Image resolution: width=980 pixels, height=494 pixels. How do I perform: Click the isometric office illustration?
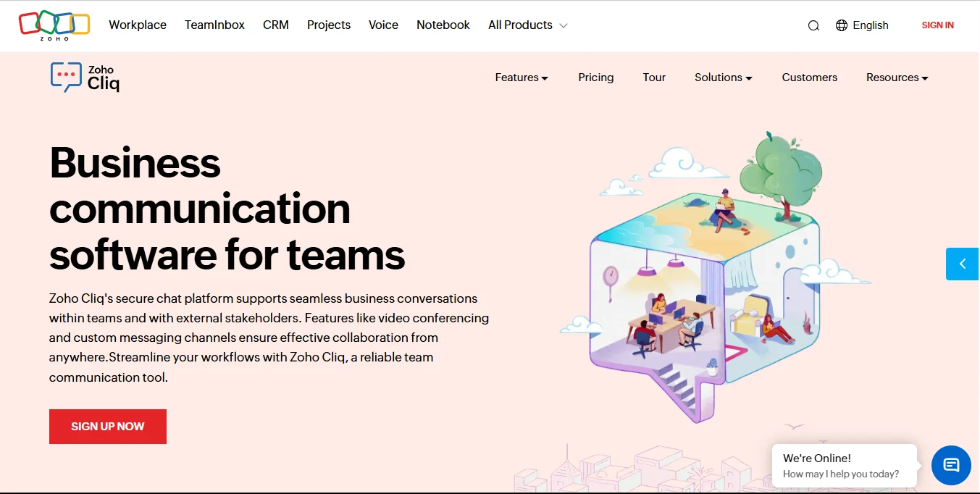pos(713,279)
